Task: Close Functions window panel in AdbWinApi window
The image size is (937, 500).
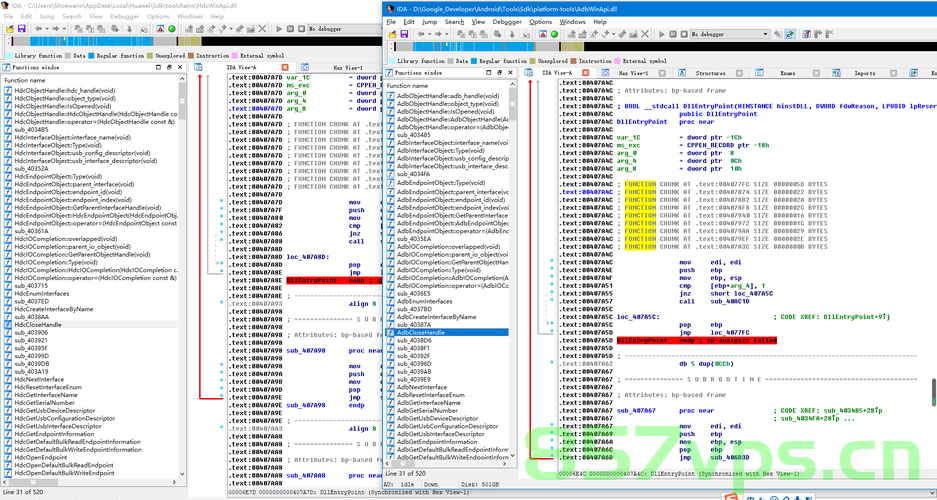Action: (511, 72)
